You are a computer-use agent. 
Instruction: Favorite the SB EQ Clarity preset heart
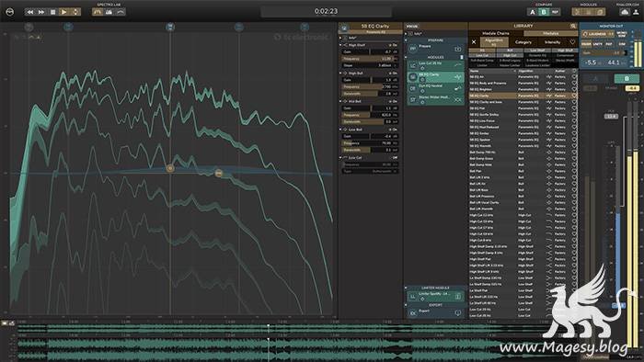click(x=574, y=96)
